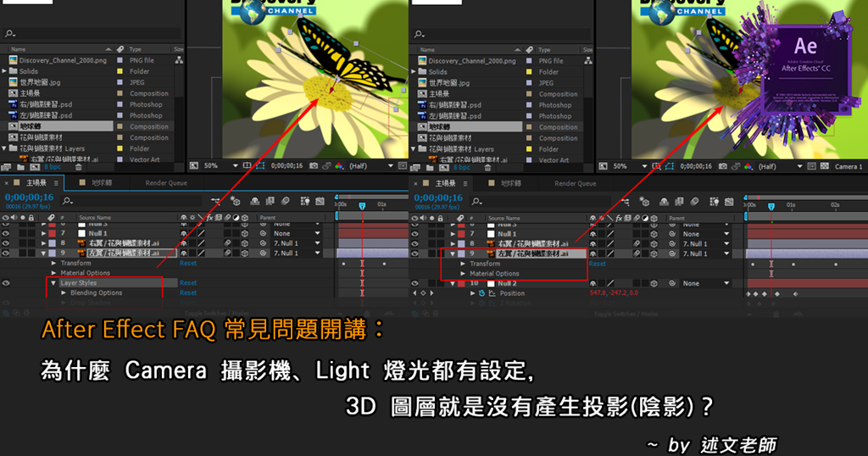Click the grid and guides icon in the left viewer
This screenshot has width=868, height=456.
click(x=247, y=165)
